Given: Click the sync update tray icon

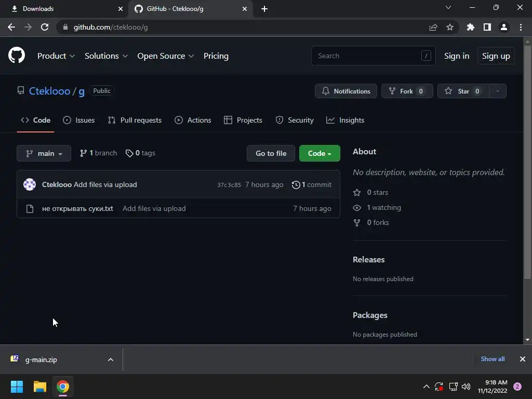Looking at the screenshot, I should 439,387.
